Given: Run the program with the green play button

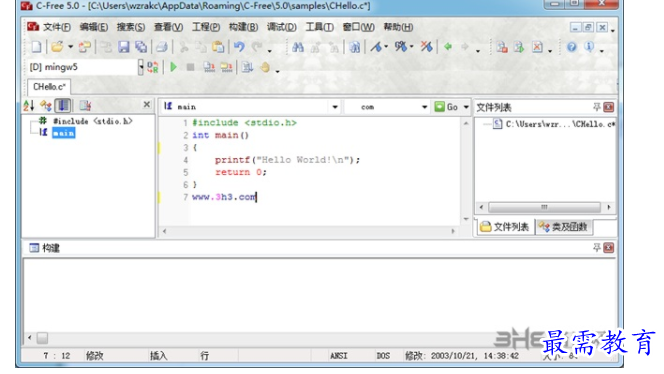Looking at the screenshot, I should 173,67.
